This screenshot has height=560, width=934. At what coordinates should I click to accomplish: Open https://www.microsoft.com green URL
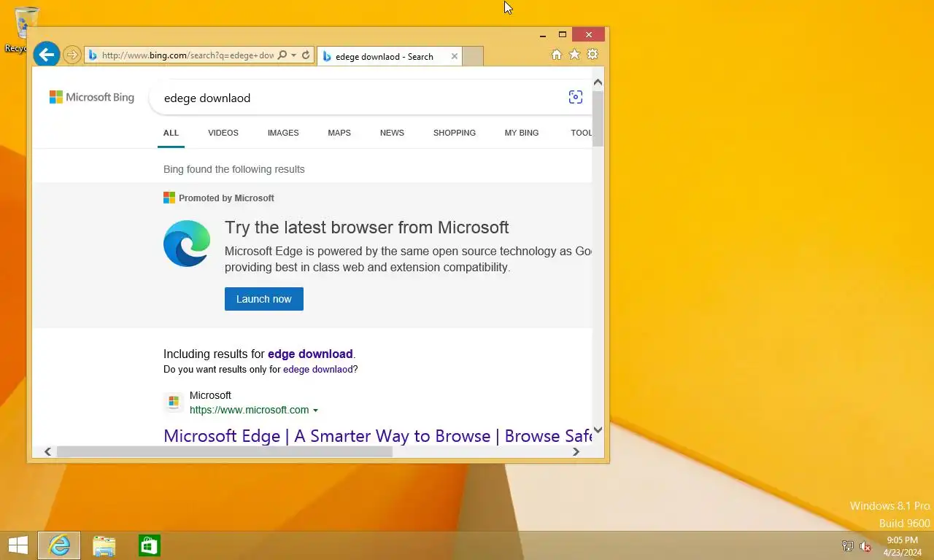pos(249,410)
